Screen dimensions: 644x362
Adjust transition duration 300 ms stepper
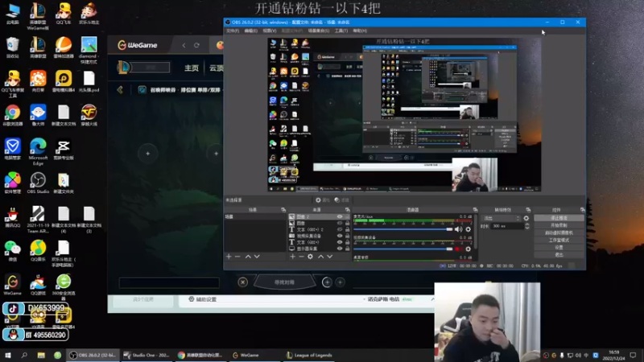(x=527, y=226)
